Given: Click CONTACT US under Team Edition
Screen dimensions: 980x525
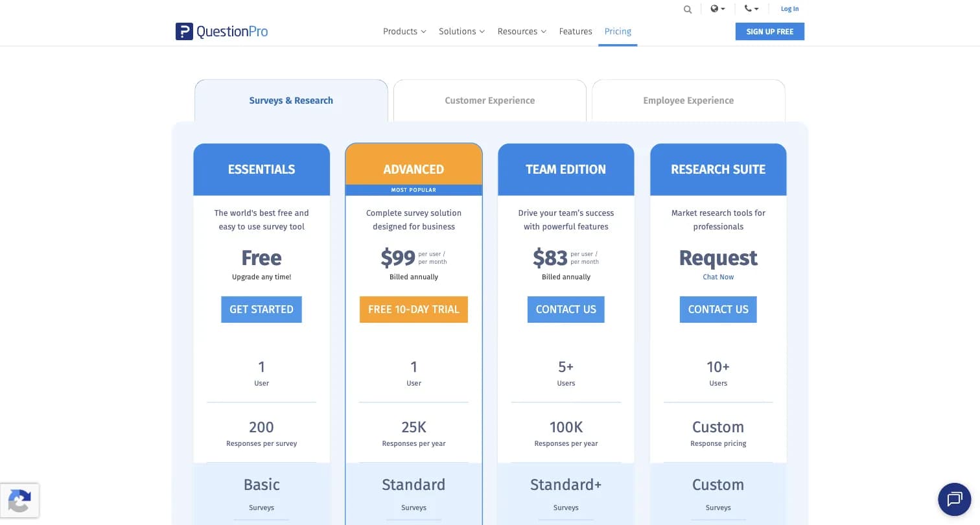Looking at the screenshot, I should tap(566, 309).
